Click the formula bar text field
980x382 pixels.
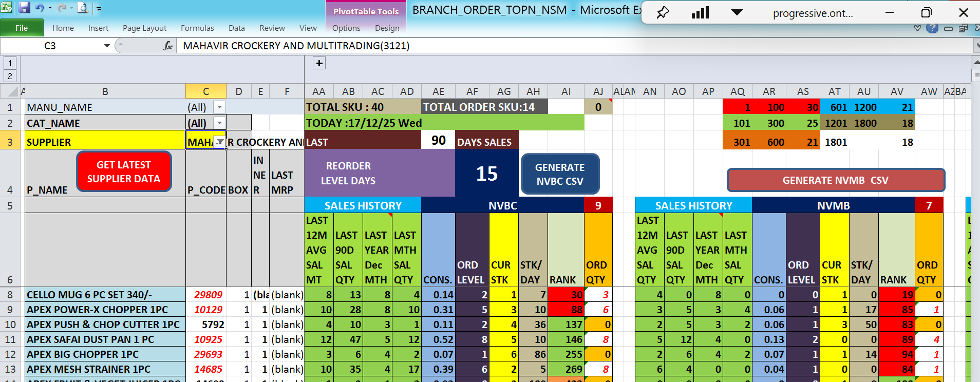(574, 46)
